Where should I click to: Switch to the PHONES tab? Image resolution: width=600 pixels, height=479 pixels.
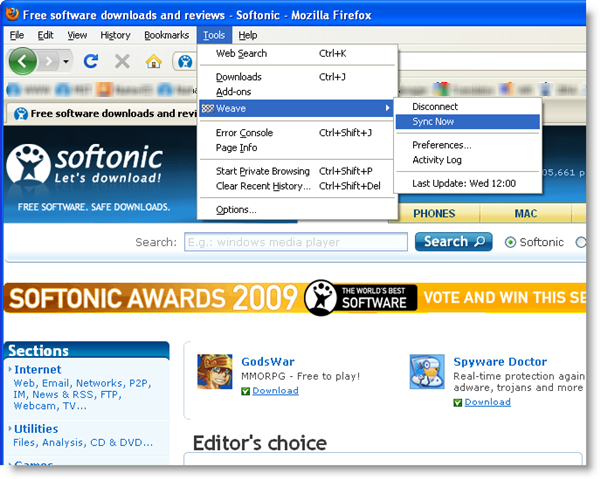(x=434, y=213)
